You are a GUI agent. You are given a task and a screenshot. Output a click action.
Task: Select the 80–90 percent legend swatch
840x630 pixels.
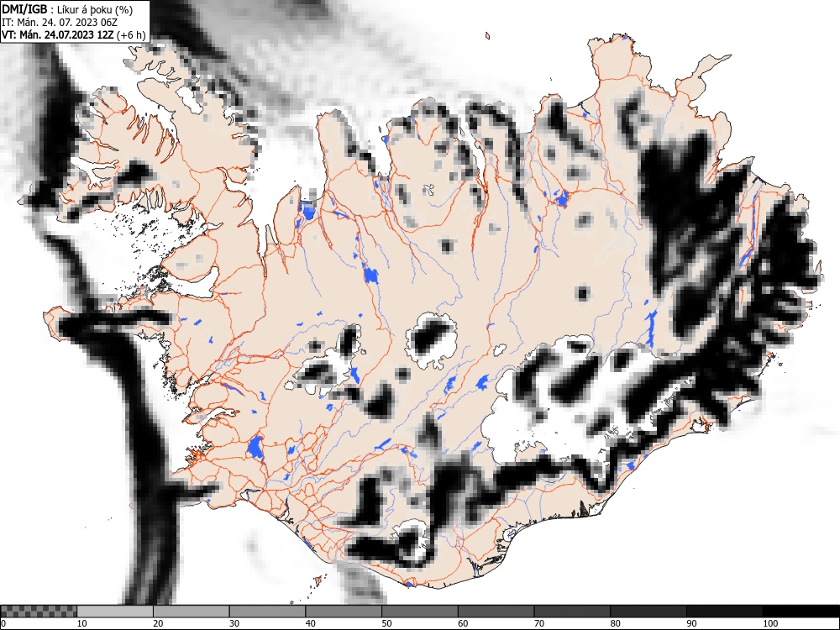click(x=648, y=612)
